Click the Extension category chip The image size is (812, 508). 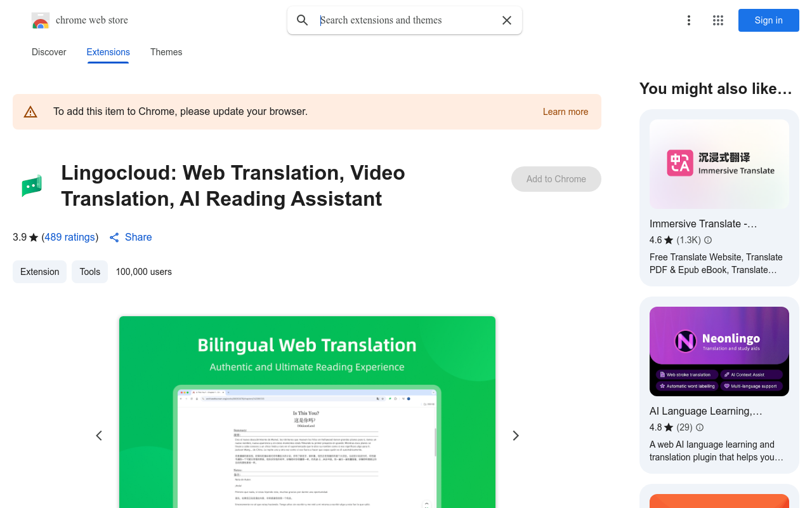point(39,272)
